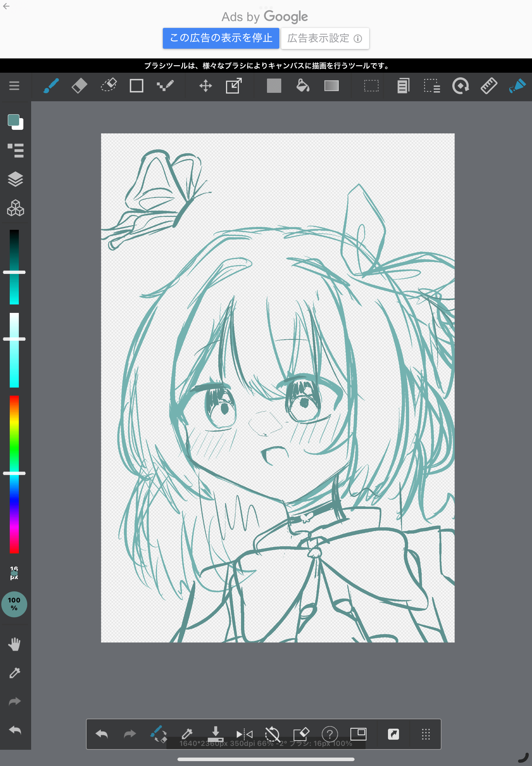
Task: Select the Eraser tool
Action: (x=79, y=86)
